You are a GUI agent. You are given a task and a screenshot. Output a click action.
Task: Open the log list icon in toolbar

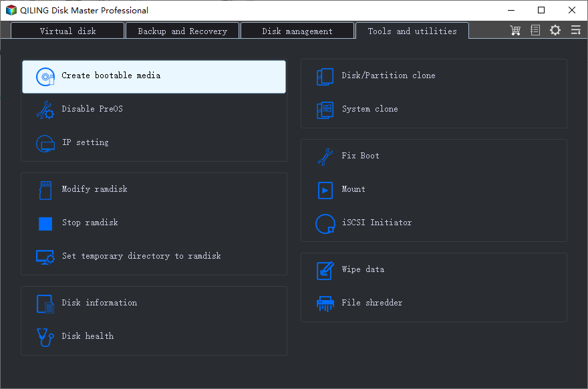point(535,30)
